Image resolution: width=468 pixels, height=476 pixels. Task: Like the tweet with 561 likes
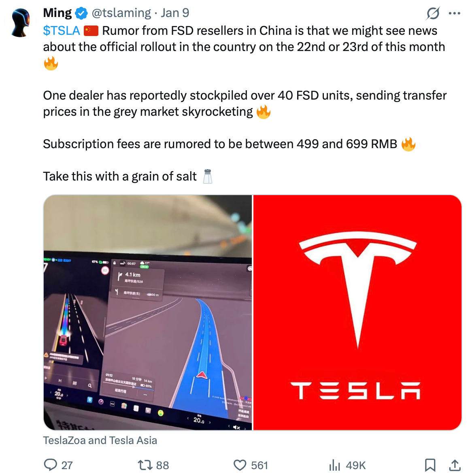click(x=240, y=465)
